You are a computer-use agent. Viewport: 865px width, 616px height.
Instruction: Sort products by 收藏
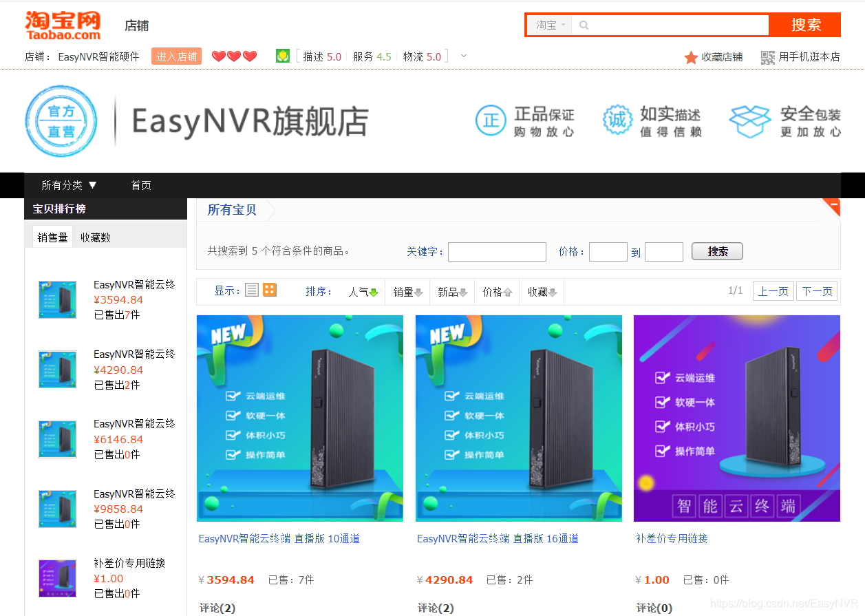542,292
